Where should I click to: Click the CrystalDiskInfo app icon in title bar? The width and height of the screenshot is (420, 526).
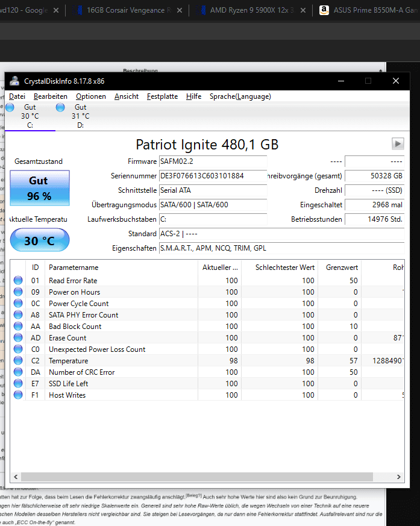[14, 81]
